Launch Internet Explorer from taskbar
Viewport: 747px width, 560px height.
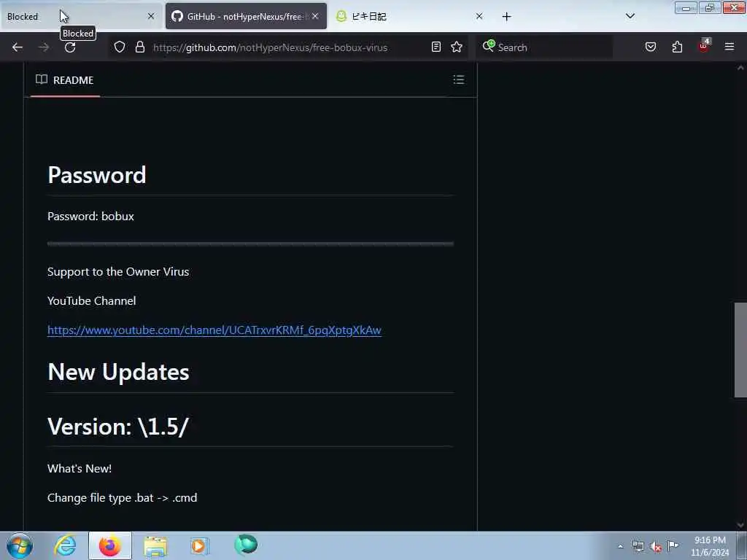(x=65, y=545)
